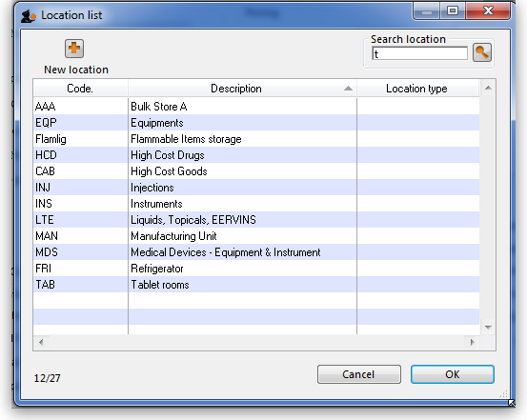Click the Location type column header

point(417,89)
